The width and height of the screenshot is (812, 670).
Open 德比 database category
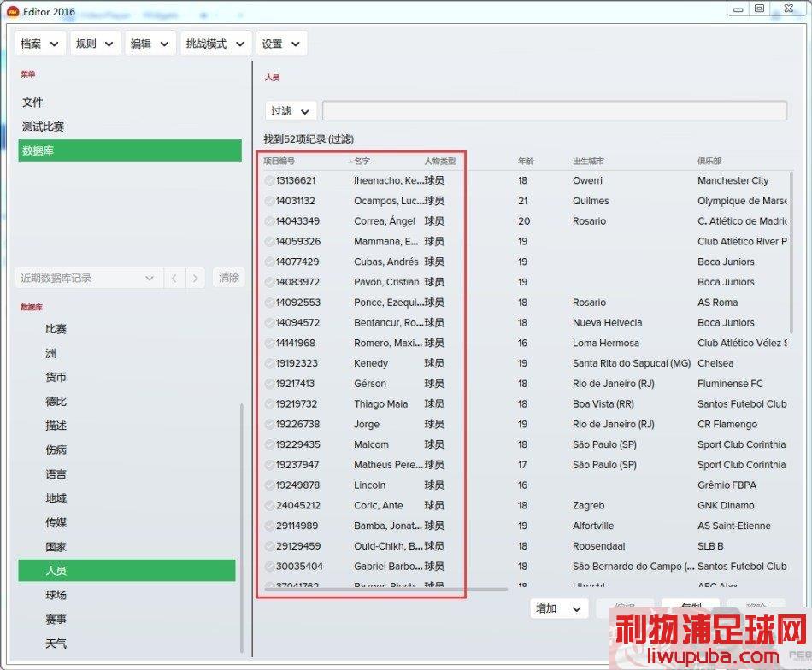tap(56, 402)
